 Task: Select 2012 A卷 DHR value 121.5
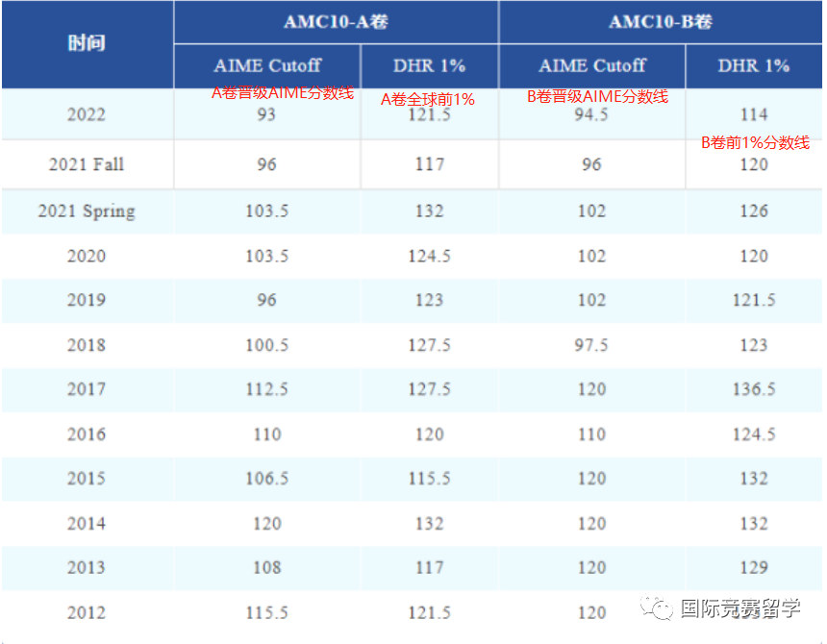429,613
